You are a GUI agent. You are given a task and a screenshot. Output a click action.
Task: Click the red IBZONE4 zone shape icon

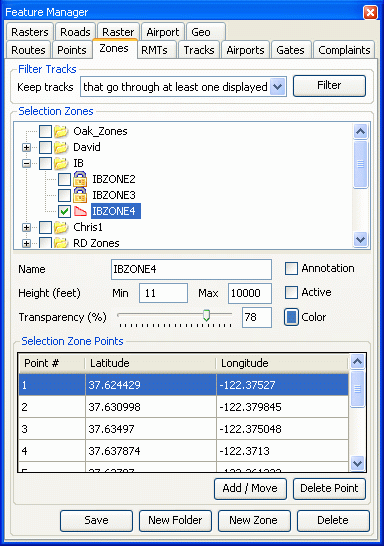click(80, 211)
